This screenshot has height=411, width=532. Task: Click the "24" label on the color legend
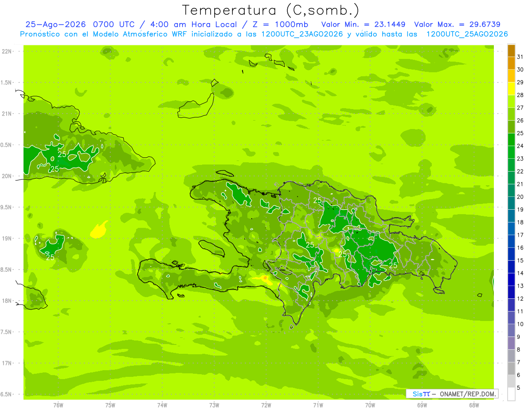[x=520, y=146]
